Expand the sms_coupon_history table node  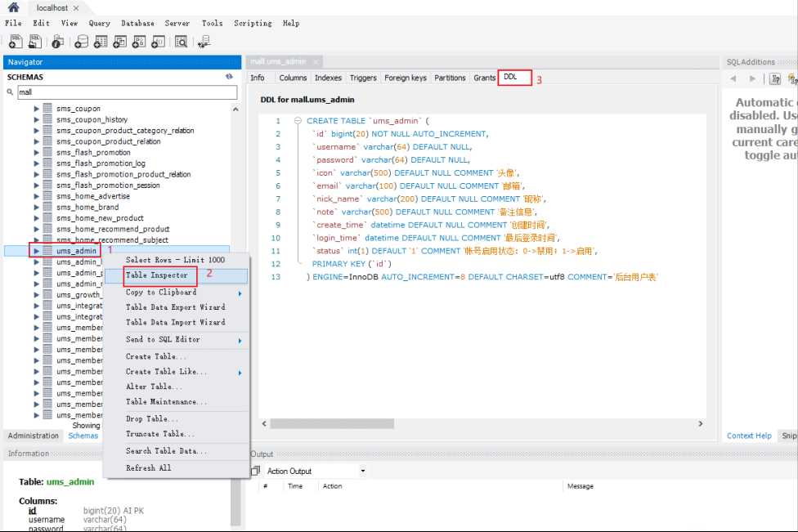[x=36, y=119]
